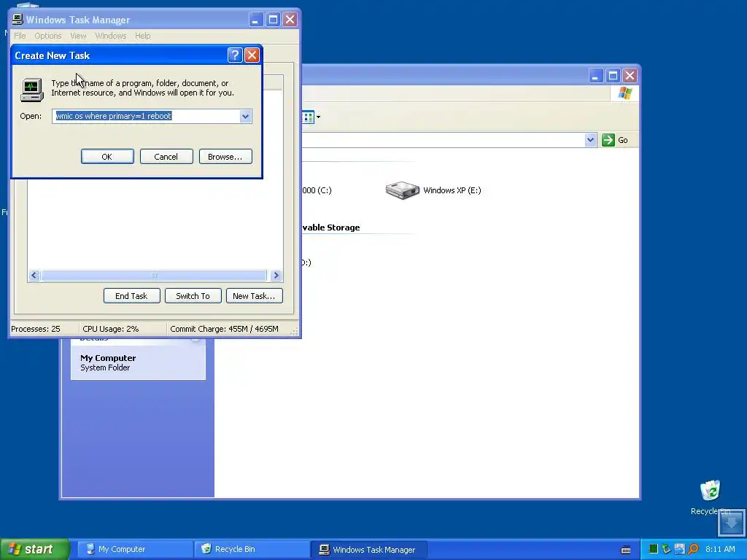Click the green CPU usage tray icon

click(654, 549)
